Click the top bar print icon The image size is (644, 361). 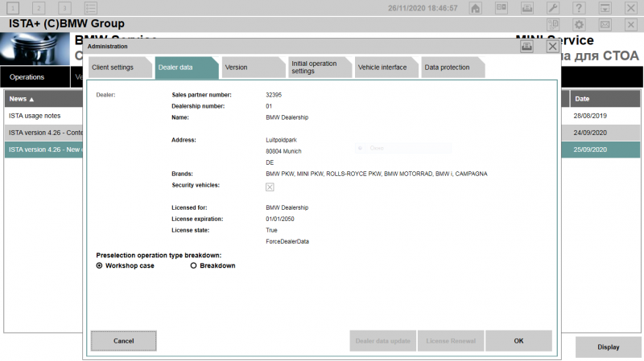pos(527,8)
